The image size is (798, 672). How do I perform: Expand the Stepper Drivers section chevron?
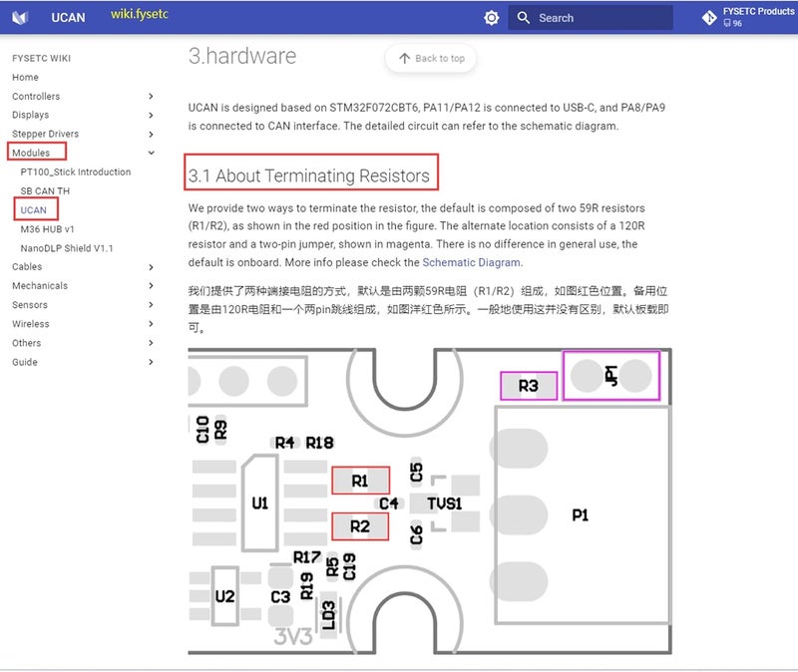pos(151,135)
